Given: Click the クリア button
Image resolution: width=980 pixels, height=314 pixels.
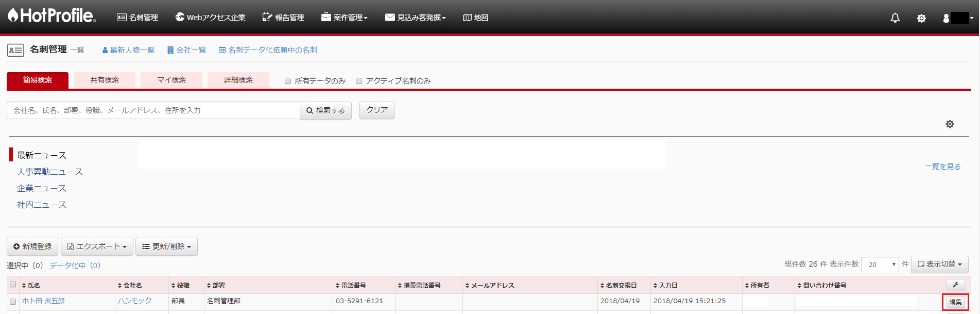Looking at the screenshot, I should [x=377, y=110].
